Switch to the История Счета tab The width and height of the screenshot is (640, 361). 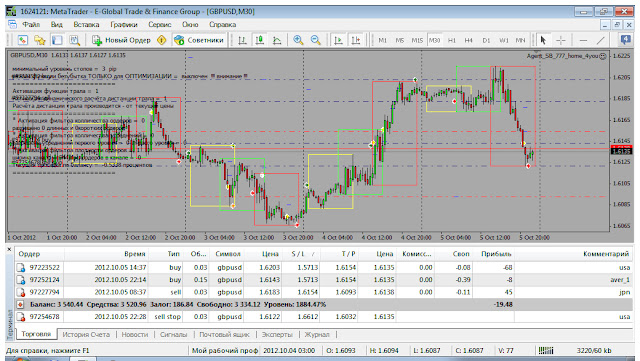pyautogui.click(x=86, y=334)
